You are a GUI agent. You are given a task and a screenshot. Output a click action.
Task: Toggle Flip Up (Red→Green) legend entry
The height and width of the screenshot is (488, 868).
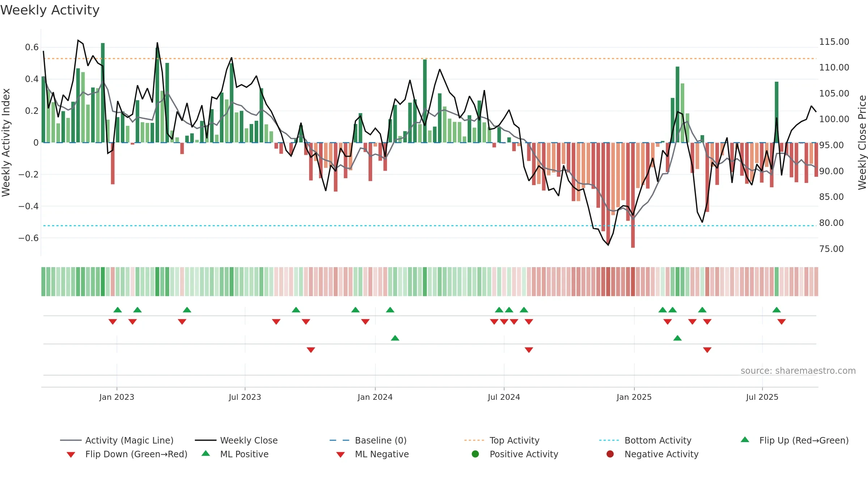(795, 440)
